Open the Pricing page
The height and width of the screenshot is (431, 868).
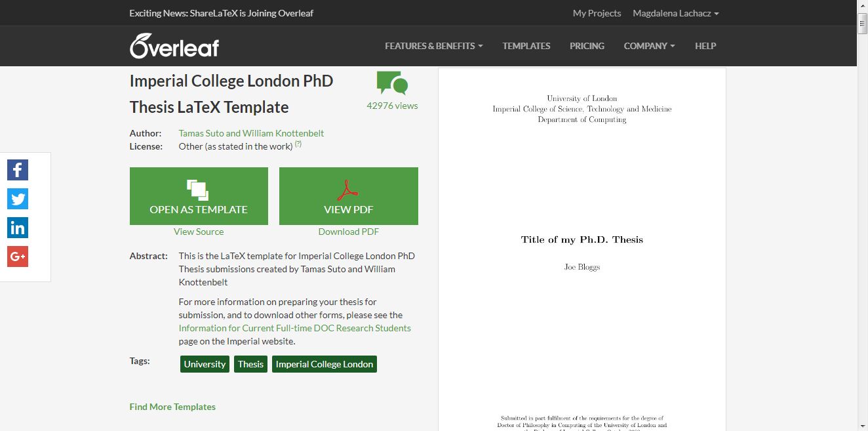[587, 46]
